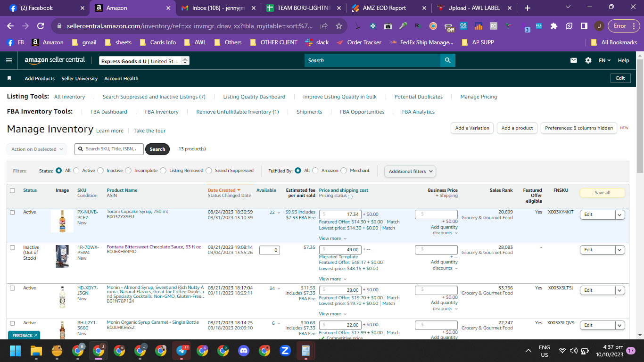The width and height of the screenshot is (644, 362).
Task: Open the dropdown arrow beside Fontana's Edit button
Action: point(620,250)
